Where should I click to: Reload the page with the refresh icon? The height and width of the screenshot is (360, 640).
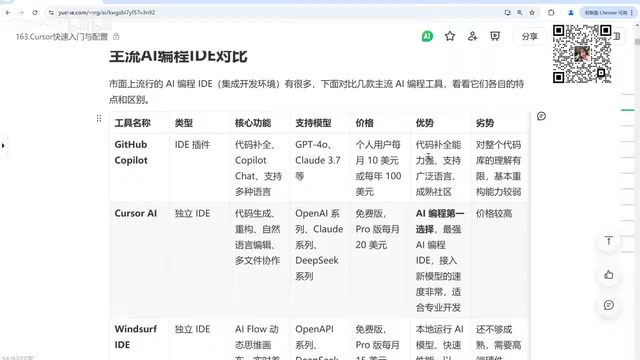(35, 13)
